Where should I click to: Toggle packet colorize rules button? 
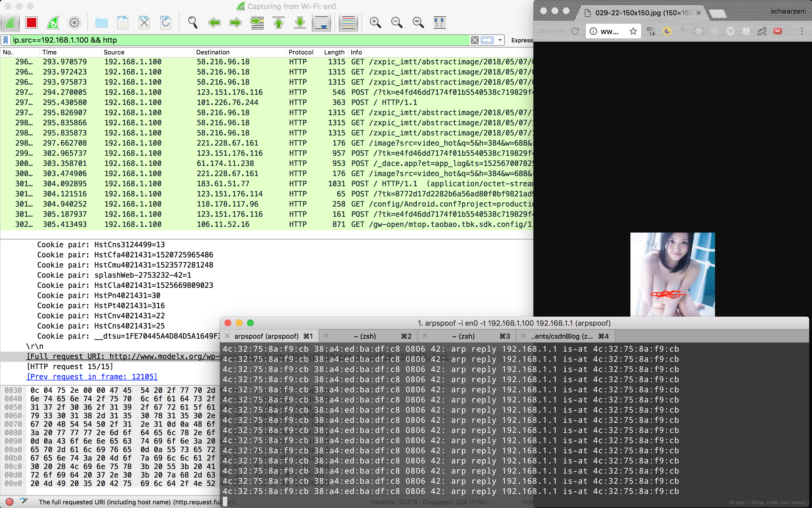click(348, 23)
